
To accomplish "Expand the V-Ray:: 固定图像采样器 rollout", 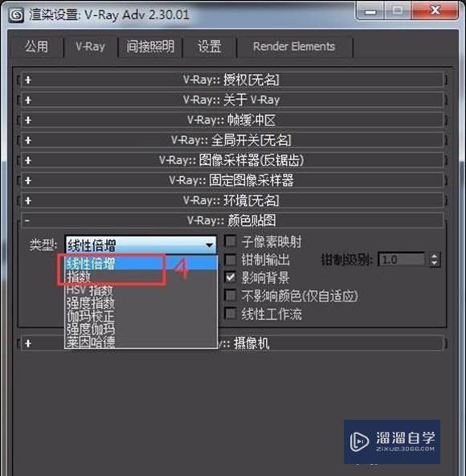I will click(232, 181).
